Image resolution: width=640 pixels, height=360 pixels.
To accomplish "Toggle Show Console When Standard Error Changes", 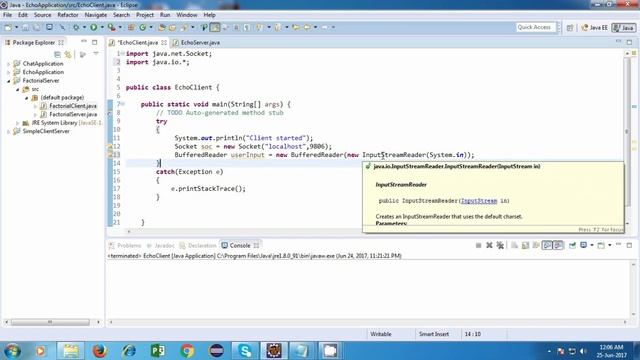I will 558,245.
